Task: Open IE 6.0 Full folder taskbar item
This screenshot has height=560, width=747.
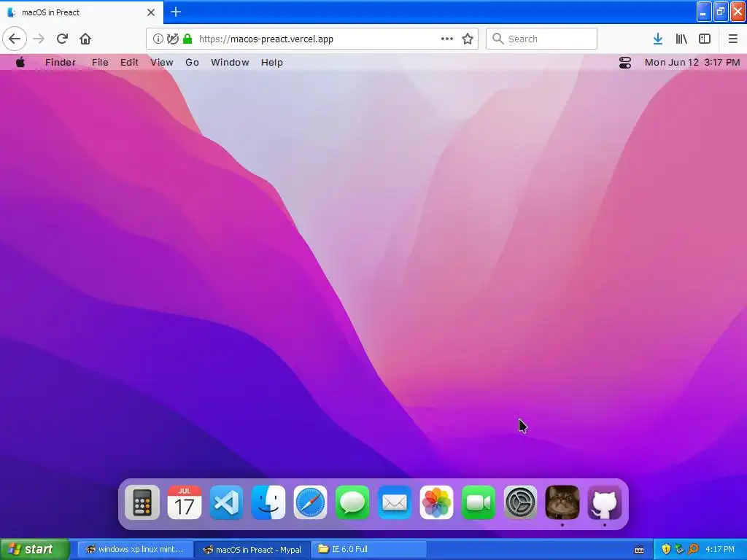Action: coord(369,549)
